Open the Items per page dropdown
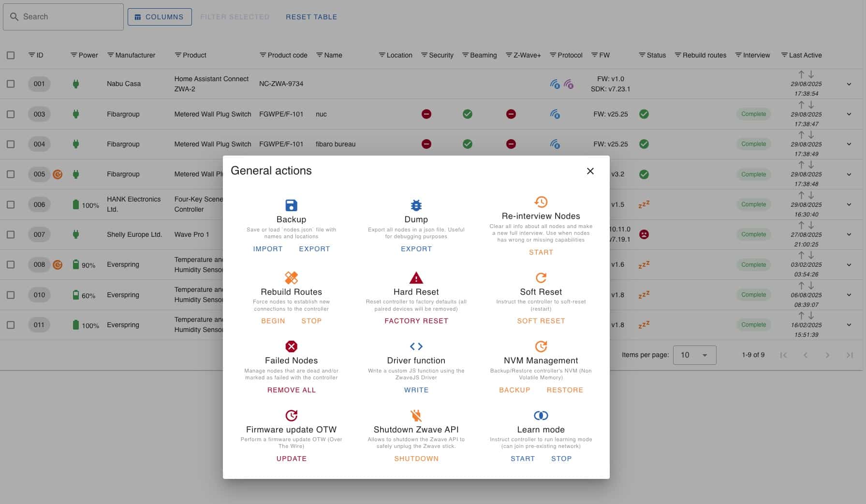This screenshot has width=866, height=504. pyautogui.click(x=694, y=355)
